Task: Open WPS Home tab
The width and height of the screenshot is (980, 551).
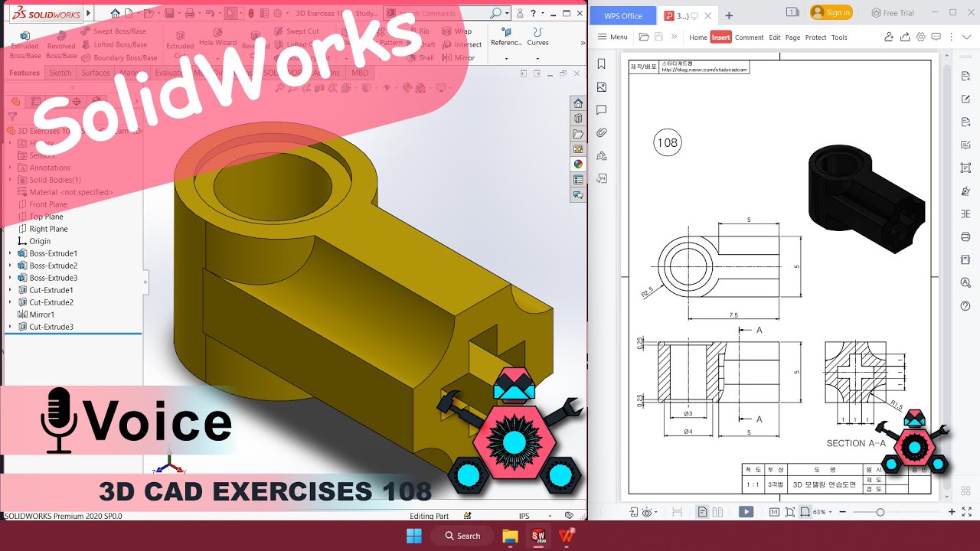Action: (698, 37)
